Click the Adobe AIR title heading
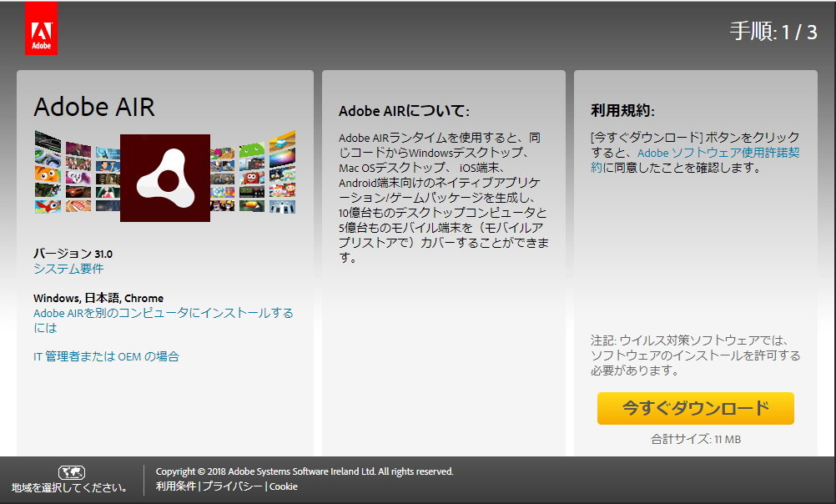 coord(94,107)
